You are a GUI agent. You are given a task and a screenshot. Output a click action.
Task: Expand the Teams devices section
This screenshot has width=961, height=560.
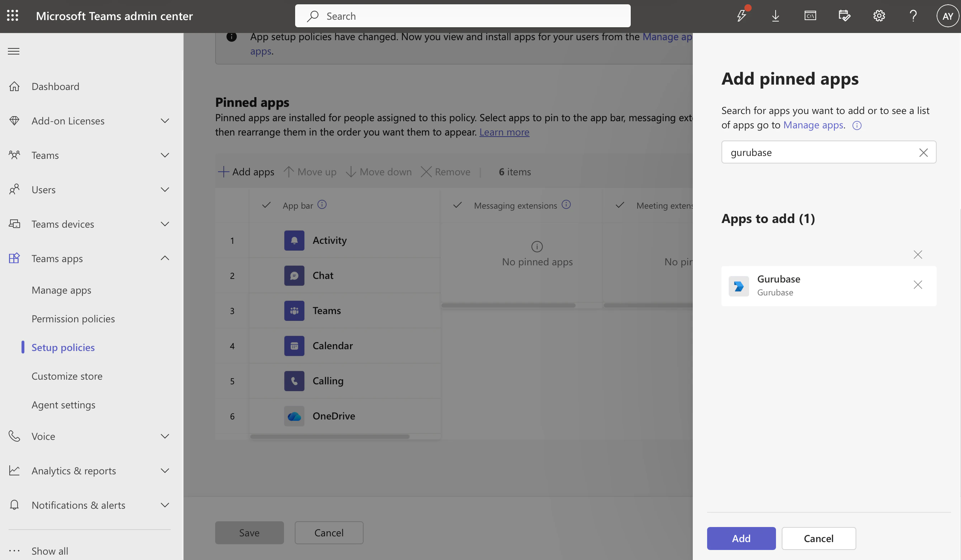(x=165, y=224)
